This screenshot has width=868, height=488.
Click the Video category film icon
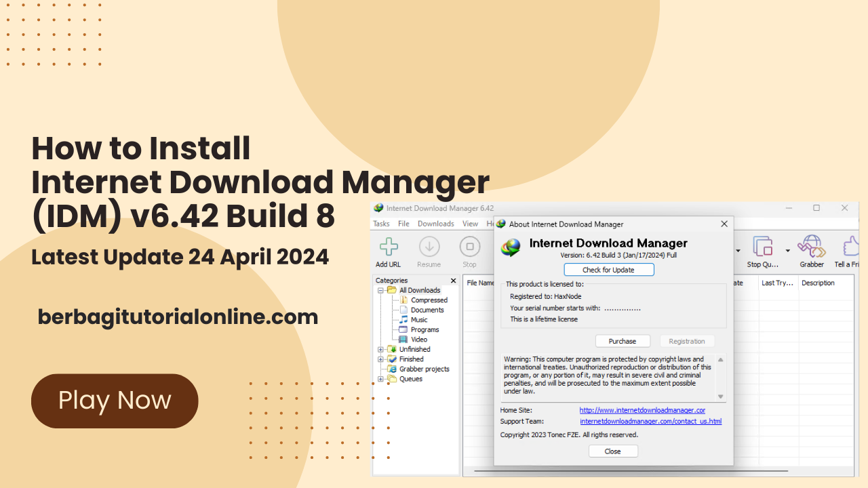[x=403, y=339]
